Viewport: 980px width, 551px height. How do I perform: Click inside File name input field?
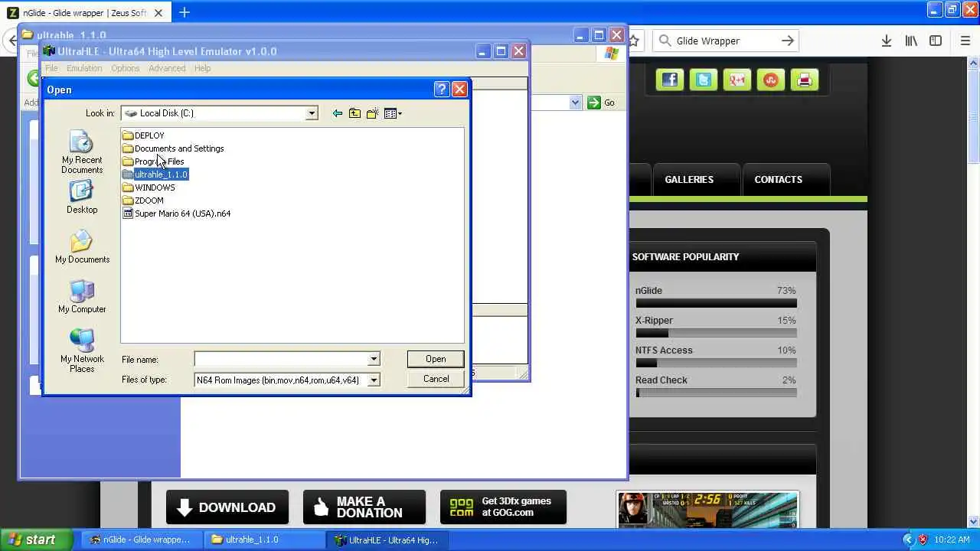(x=281, y=360)
